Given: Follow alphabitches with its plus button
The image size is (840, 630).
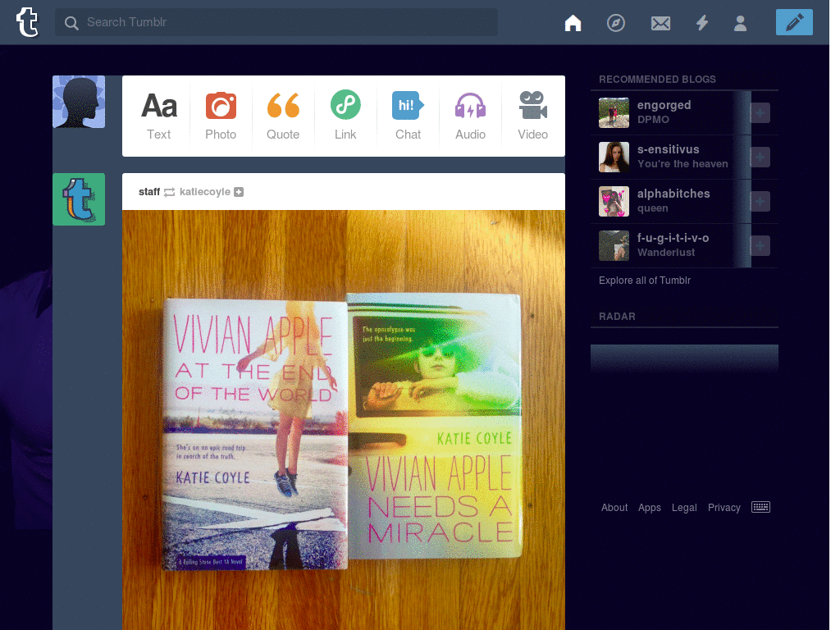Looking at the screenshot, I should click(760, 202).
